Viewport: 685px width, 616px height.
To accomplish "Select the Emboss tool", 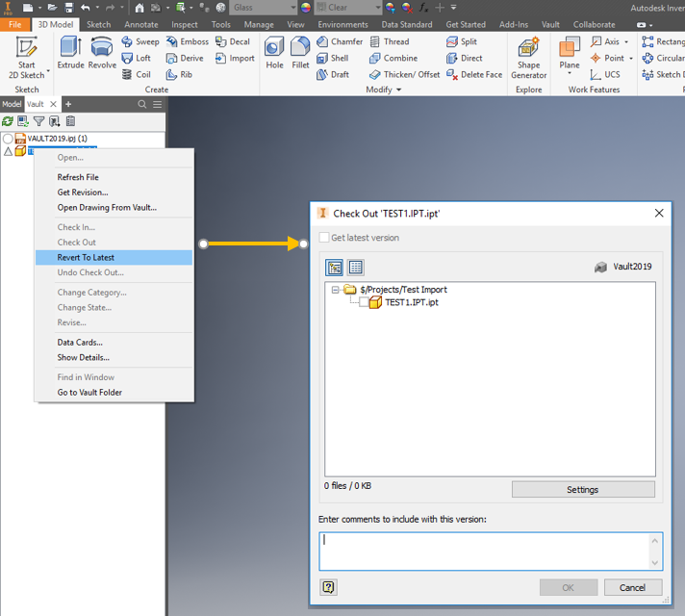I will pos(187,41).
